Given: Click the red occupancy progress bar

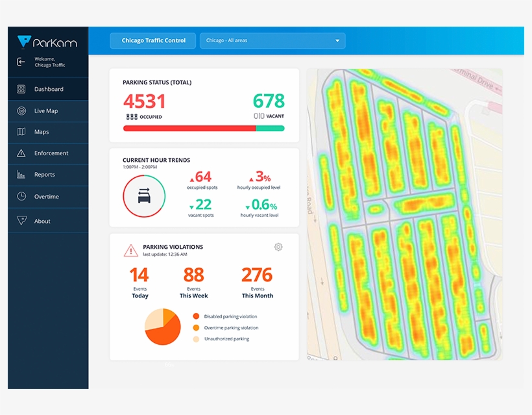Looking at the screenshot, I should (188, 129).
